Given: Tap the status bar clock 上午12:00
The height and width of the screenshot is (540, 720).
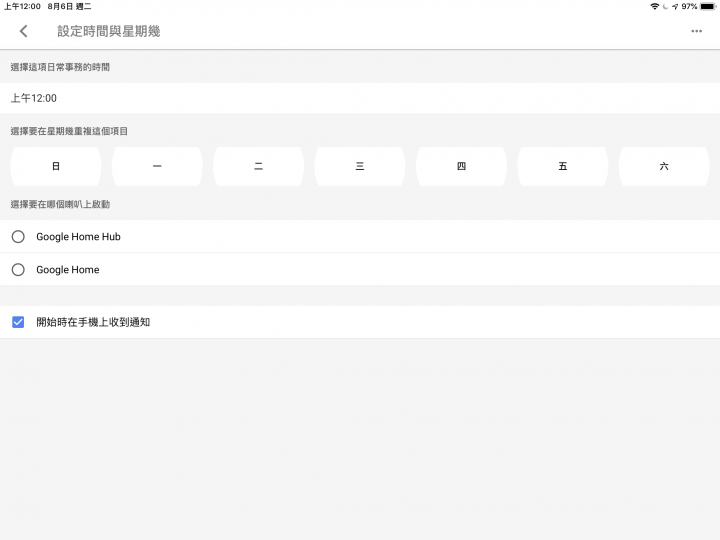Looking at the screenshot, I should (x=22, y=6).
